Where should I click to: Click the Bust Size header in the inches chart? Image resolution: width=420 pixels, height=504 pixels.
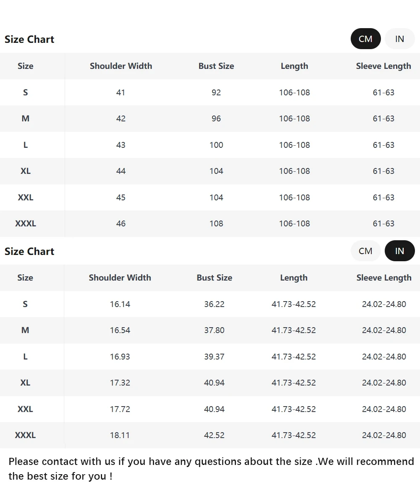[214, 278]
